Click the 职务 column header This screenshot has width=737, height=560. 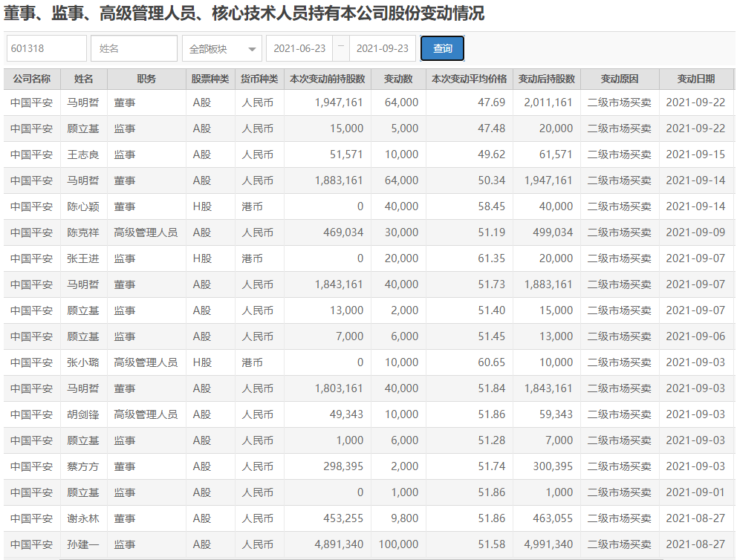click(x=146, y=79)
